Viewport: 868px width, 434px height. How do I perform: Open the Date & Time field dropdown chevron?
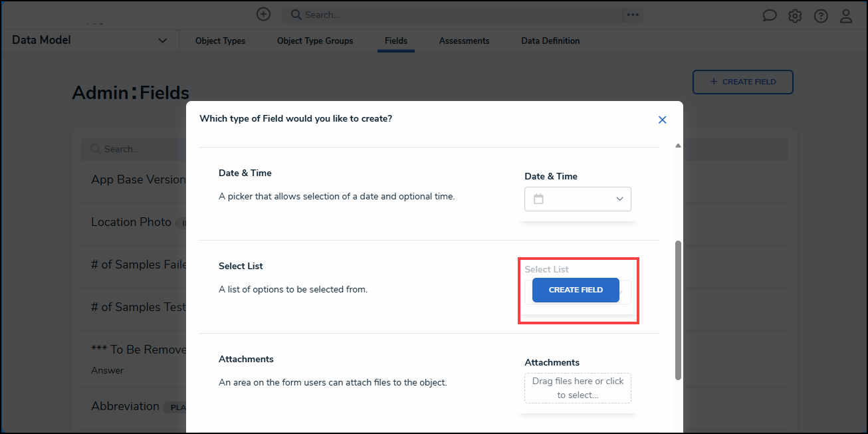[x=619, y=199]
